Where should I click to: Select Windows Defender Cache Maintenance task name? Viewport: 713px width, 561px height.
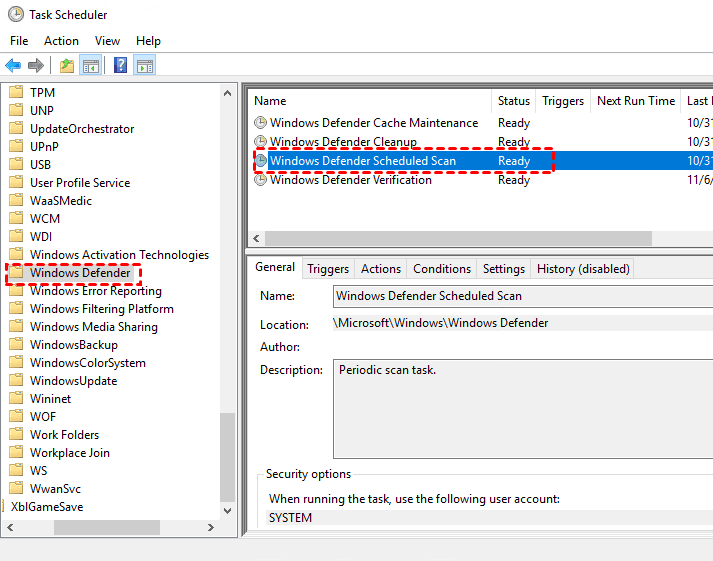click(374, 123)
